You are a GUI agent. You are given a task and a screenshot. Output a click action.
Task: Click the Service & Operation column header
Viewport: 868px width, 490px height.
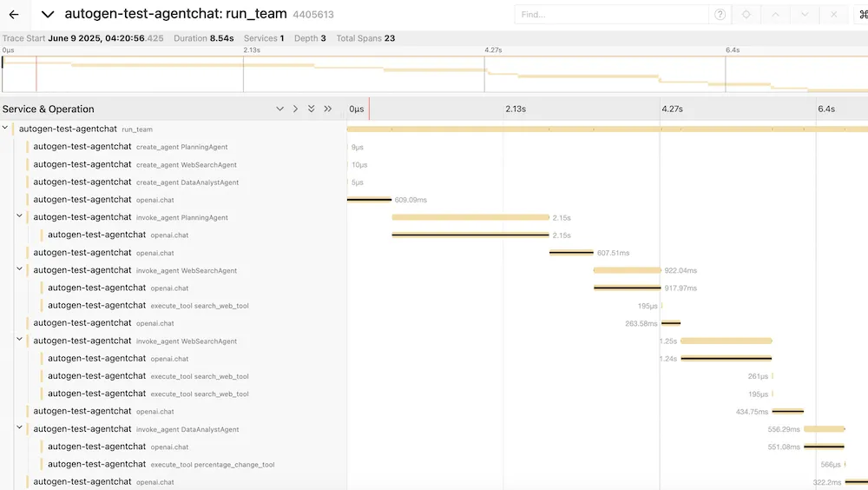click(x=48, y=109)
